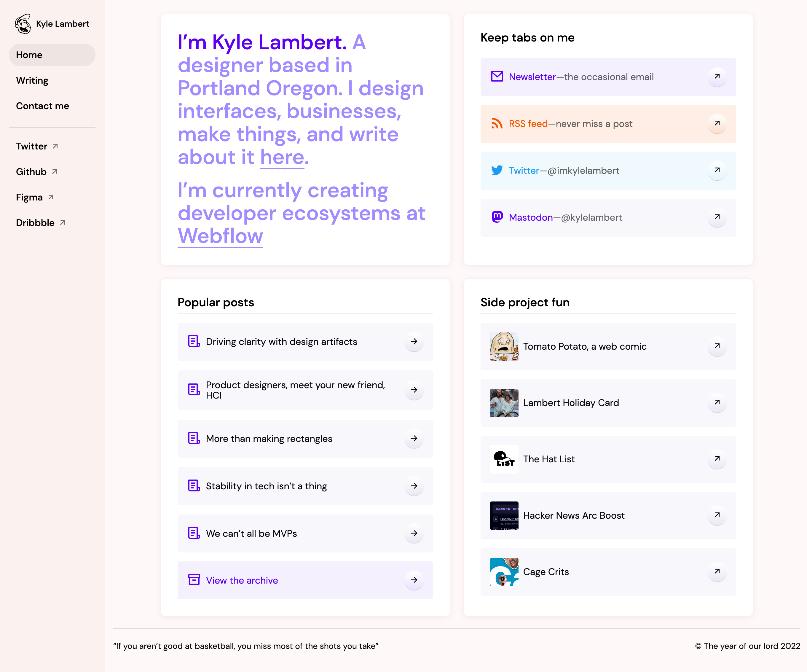The image size is (807, 672).
Task: Open The Hat List logo thumbnail
Action: coord(504,459)
